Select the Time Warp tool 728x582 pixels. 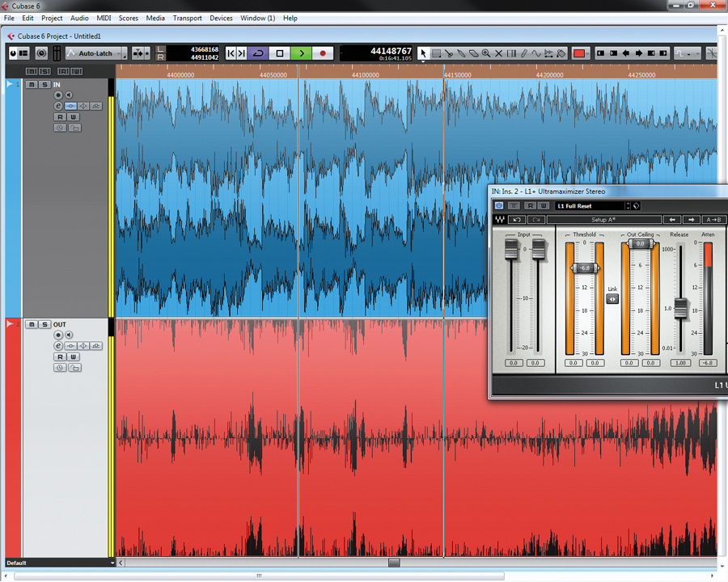click(511, 53)
